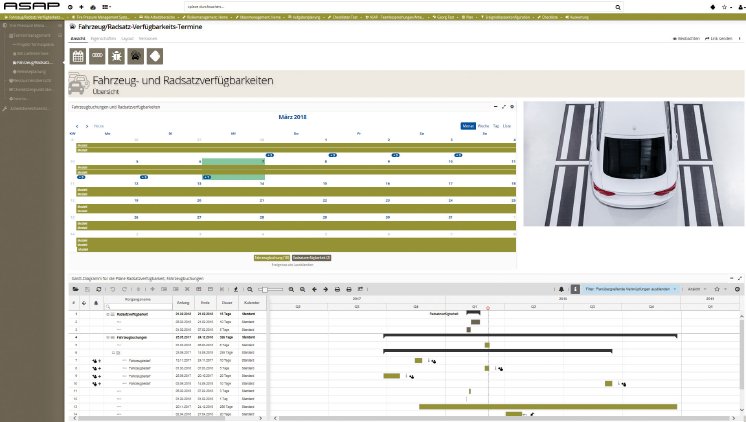Switch the calendar to Tag view

(496, 126)
